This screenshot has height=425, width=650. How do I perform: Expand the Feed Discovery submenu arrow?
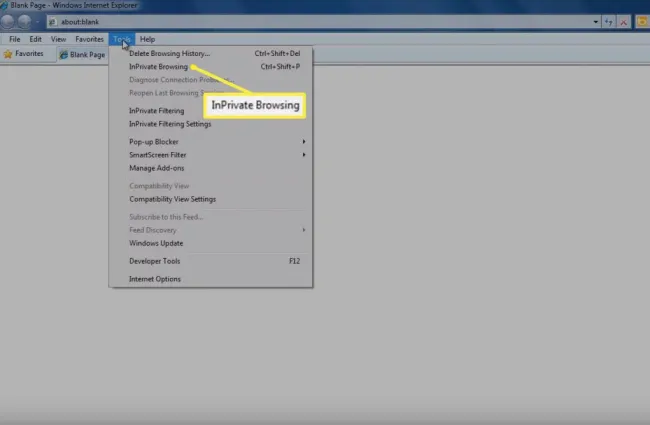click(304, 230)
